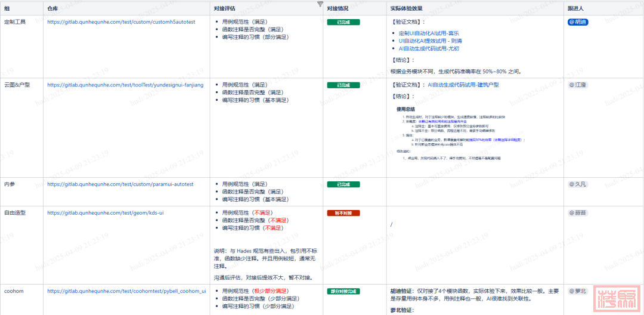
Task: Select the @久凡 mention tag
Action: point(577,184)
